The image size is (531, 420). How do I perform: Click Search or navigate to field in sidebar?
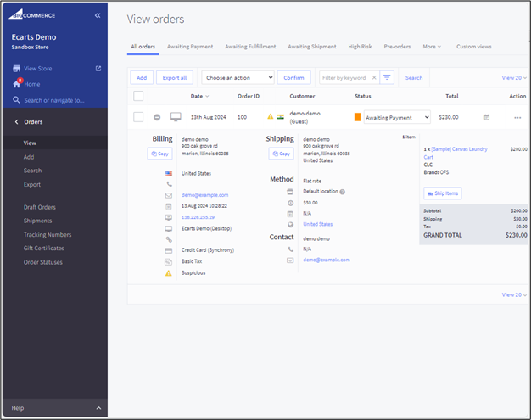click(54, 100)
